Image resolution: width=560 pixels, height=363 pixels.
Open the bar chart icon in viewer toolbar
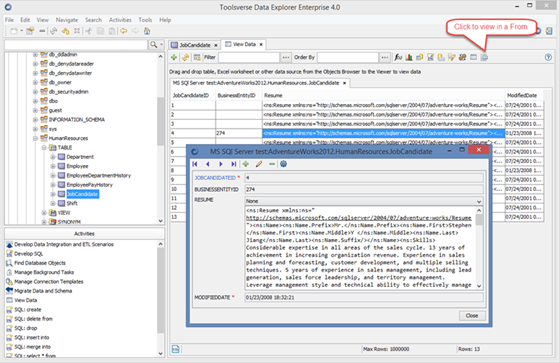tap(409, 57)
